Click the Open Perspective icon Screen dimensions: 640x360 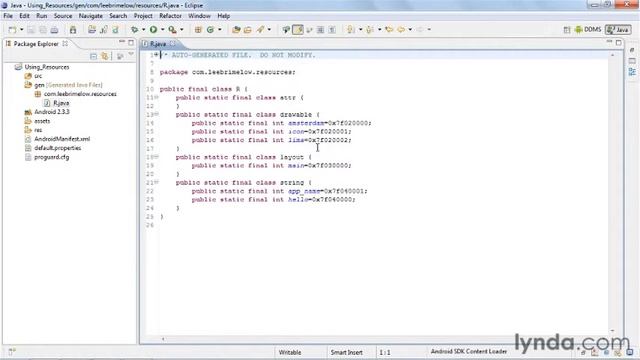(x=567, y=30)
